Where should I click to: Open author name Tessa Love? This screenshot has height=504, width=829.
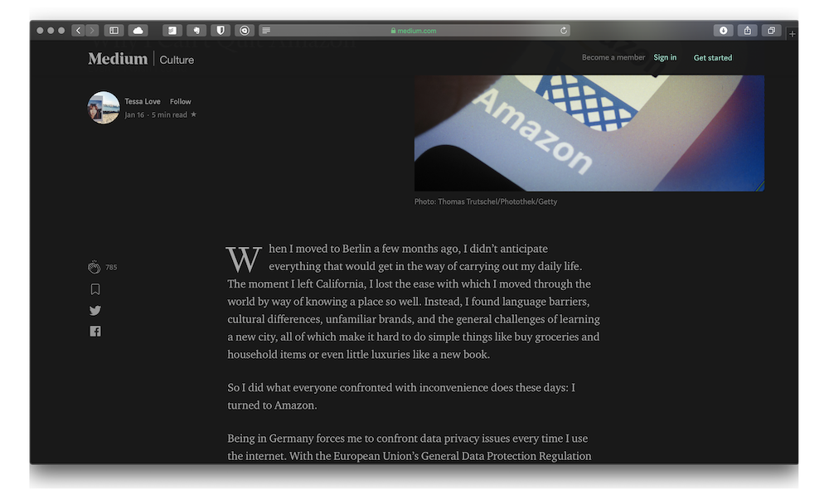143,101
